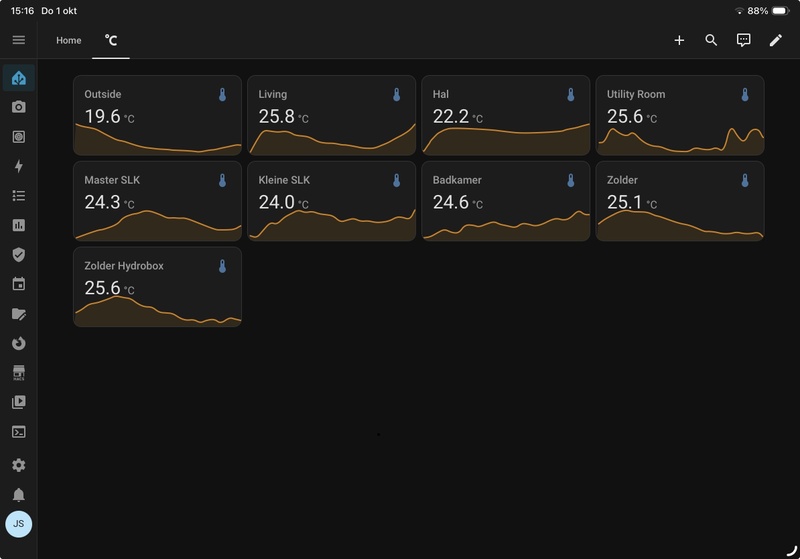Viewport: 800px width, 559px height.
Task: Open the HACS store panel
Action: pos(19,373)
